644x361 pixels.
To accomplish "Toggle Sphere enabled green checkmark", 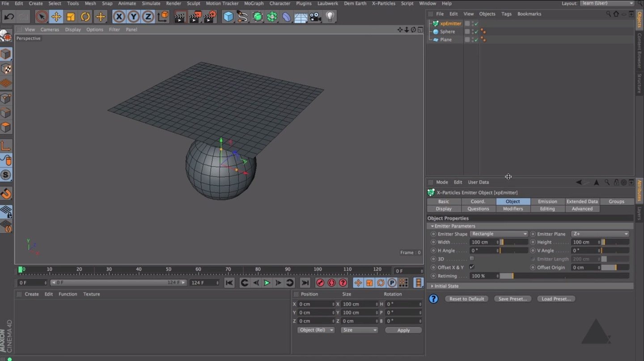I will point(476,32).
